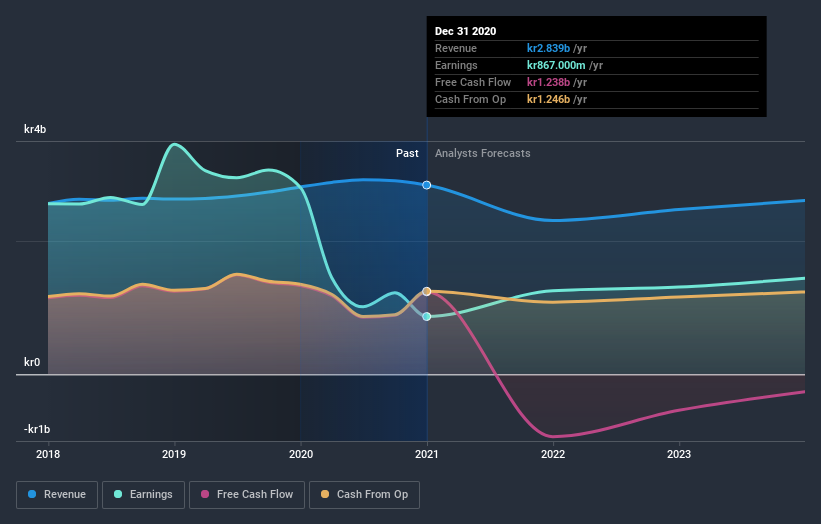Click the 2019 x-axis label
The height and width of the screenshot is (524, 821).
(x=174, y=454)
